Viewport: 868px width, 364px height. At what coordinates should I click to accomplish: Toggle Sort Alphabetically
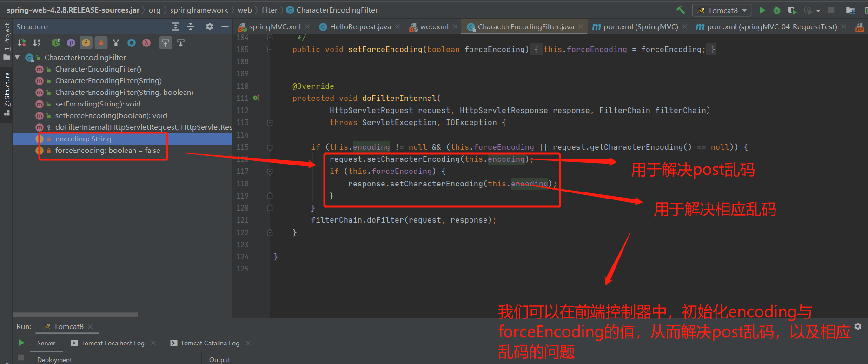37,43
